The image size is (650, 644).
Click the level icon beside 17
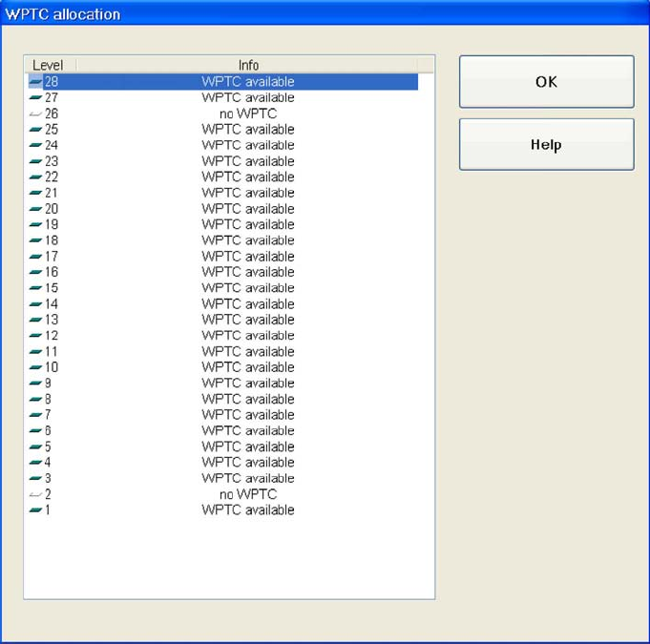[x=35, y=256]
